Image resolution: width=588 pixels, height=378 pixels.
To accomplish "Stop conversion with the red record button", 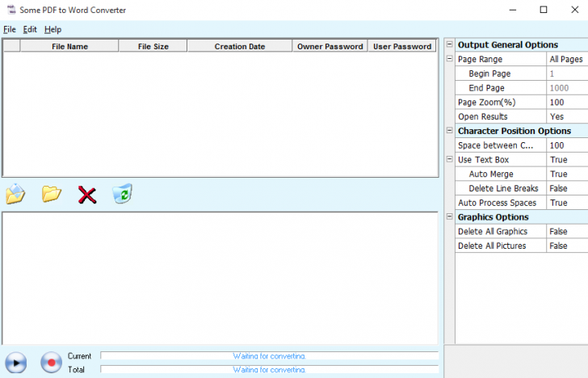I will 51,363.
